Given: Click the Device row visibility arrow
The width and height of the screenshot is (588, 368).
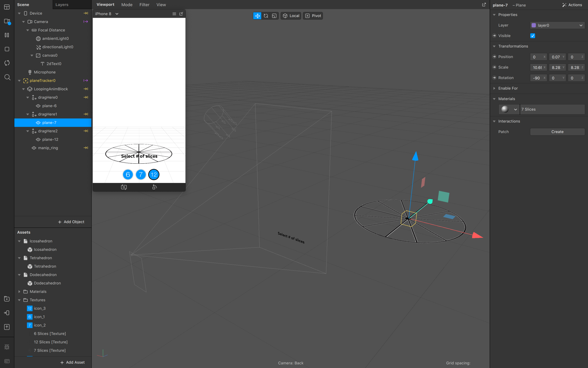Looking at the screenshot, I should [86, 13].
